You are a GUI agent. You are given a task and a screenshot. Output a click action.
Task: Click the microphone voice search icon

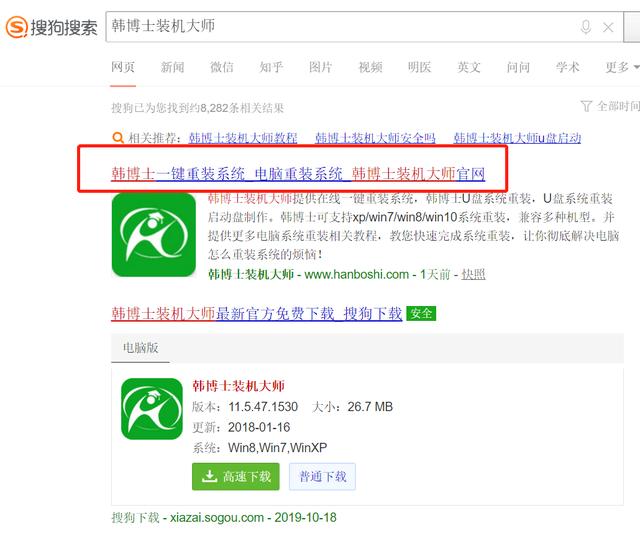(x=586, y=27)
